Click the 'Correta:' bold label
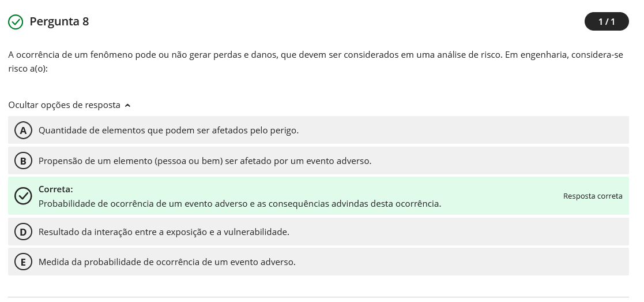Screen dimensions: 644x302 pos(55,189)
